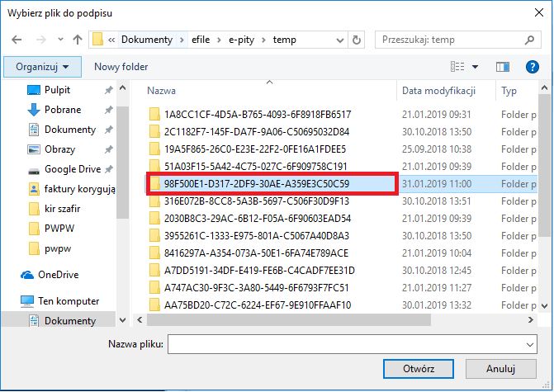Select Google Drive in sidebar

click(x=72, y=169)
